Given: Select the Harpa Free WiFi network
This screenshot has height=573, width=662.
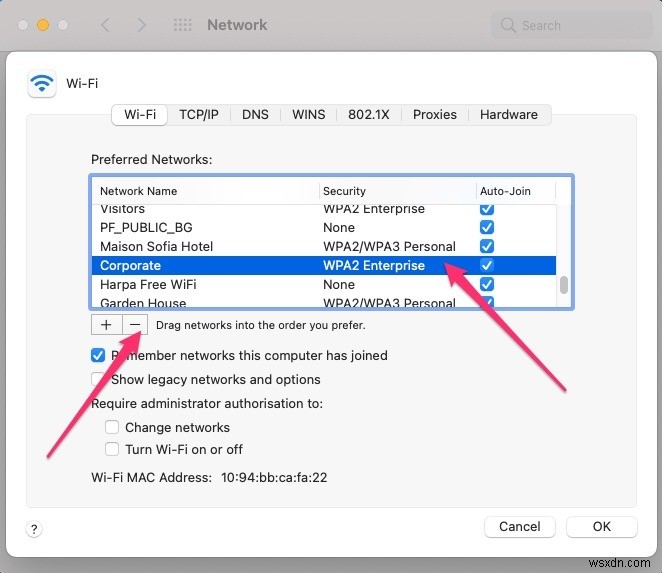Looking at the screenshot, I should (324, 284).
